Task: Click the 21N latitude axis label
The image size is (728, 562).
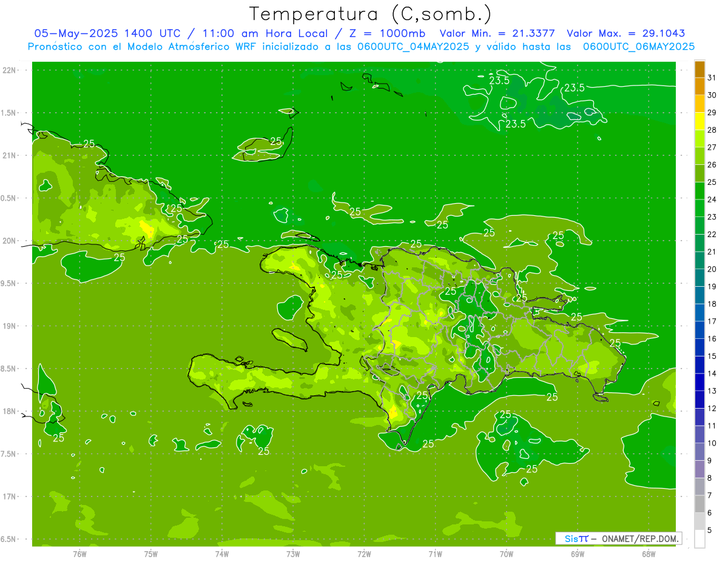Action: (9, 155)
